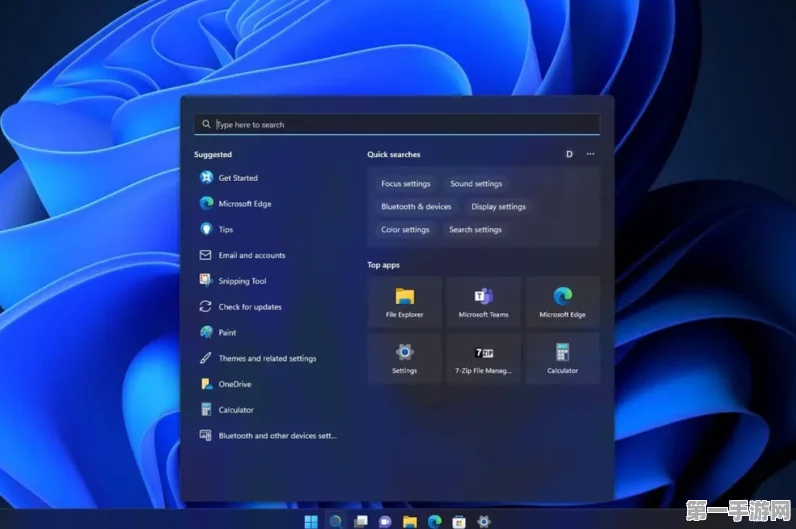Open the Microsoft Edge tile in Top apps
Viewport: 796px width, 529px height.
point(562,302)
